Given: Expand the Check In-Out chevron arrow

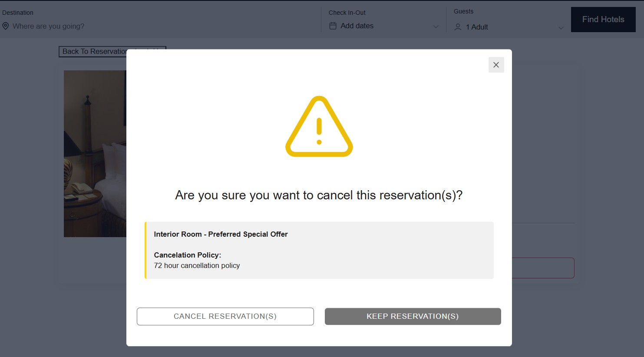Looking at the screenshot, I should coord(436,27).
